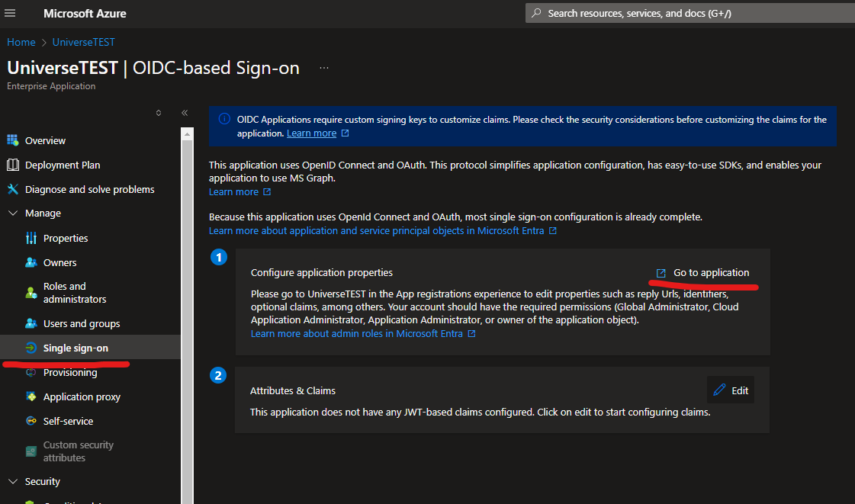Click the Properties sliders icon
The image size is (855, 504).
pos(31,238)
